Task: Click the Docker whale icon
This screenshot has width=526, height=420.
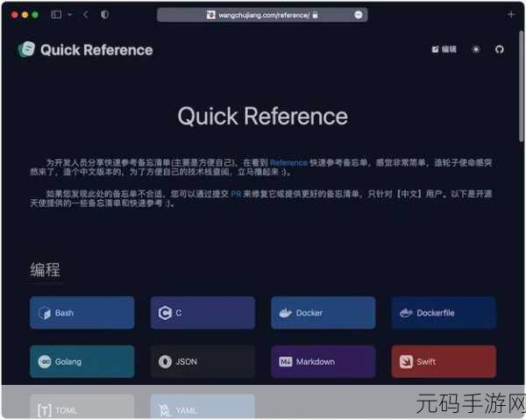Action: click(286, 313)
